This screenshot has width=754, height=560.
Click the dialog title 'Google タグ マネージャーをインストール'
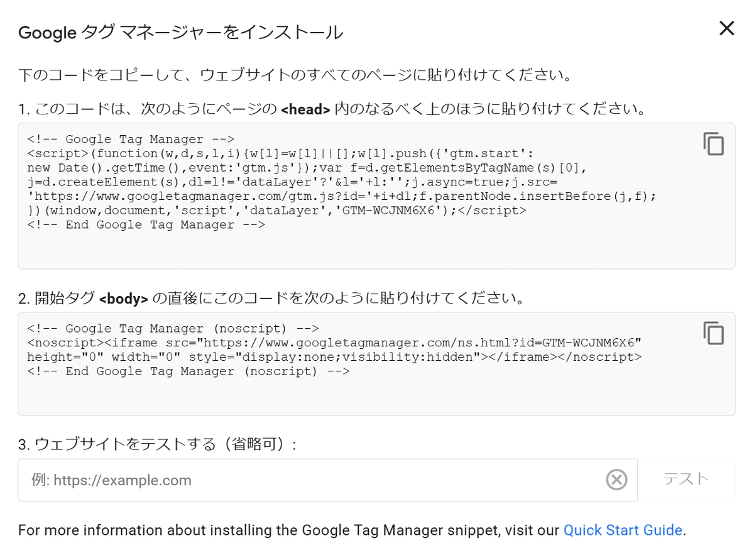coord(181,32)
